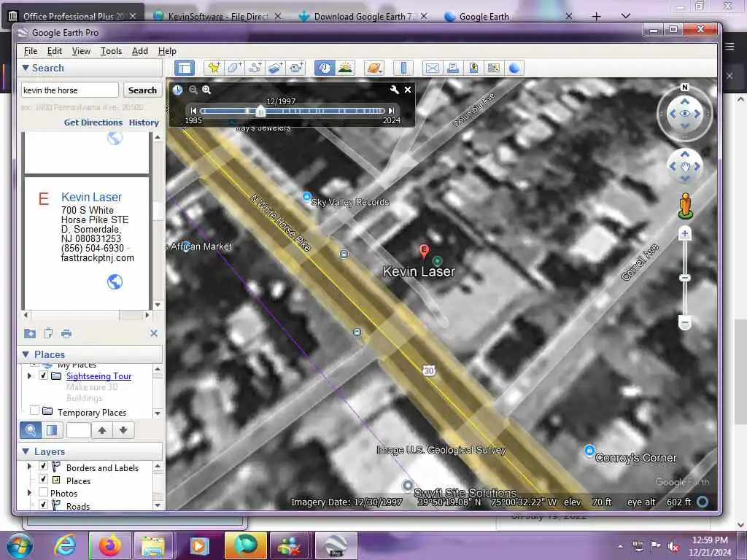Toggle historical imagery clock button
Viewport: 747px width, 560px height.
click(325, 68)
